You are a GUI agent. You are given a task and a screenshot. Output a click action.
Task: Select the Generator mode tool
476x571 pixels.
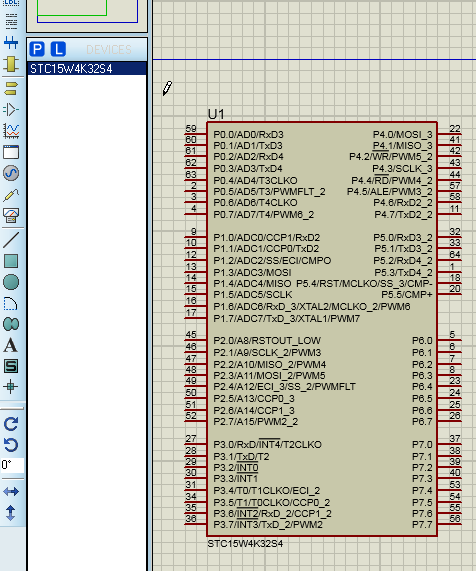coord(11,173)
